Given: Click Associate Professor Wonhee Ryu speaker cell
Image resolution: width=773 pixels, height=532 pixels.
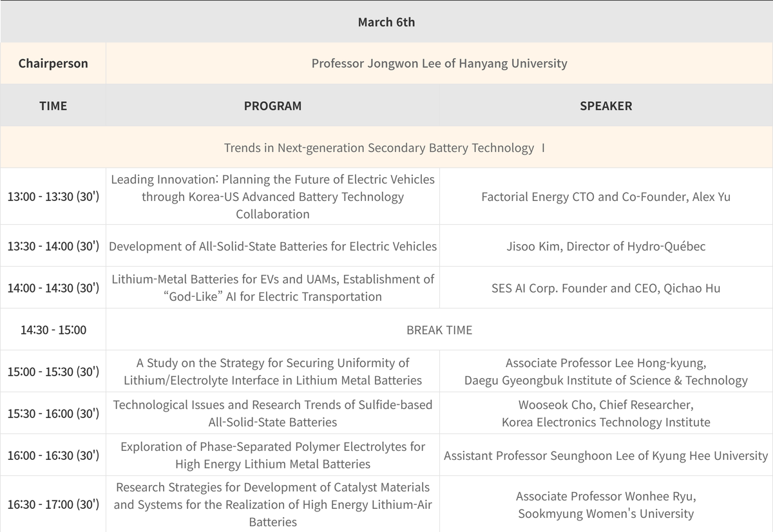Looking at the screenshot, I should pos(606,505).
